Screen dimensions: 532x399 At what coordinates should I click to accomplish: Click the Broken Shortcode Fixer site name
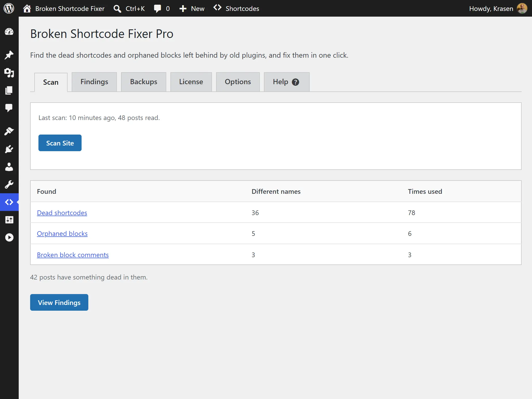coord(70,9)
